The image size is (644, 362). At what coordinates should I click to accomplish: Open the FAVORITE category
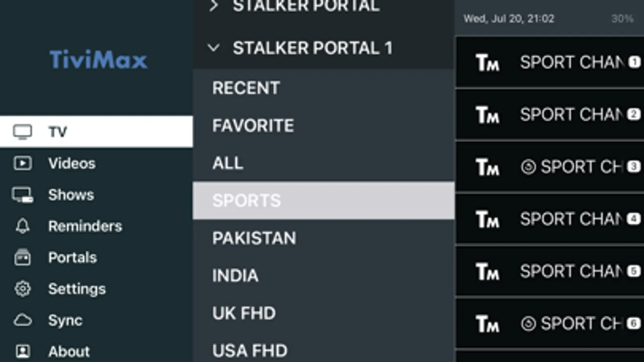tap(253, 125)
